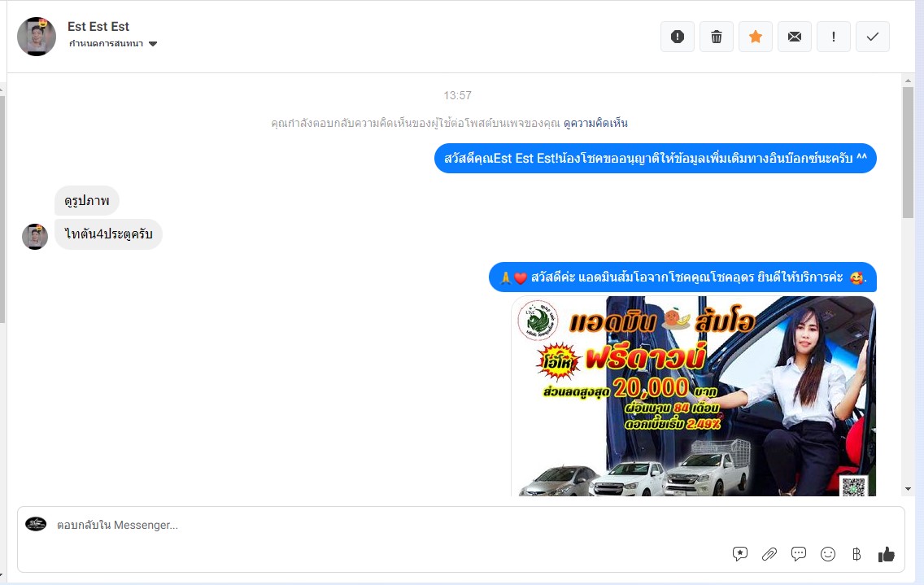
Task: Send a thumbs-up like
Action: (x=887, y=554)
